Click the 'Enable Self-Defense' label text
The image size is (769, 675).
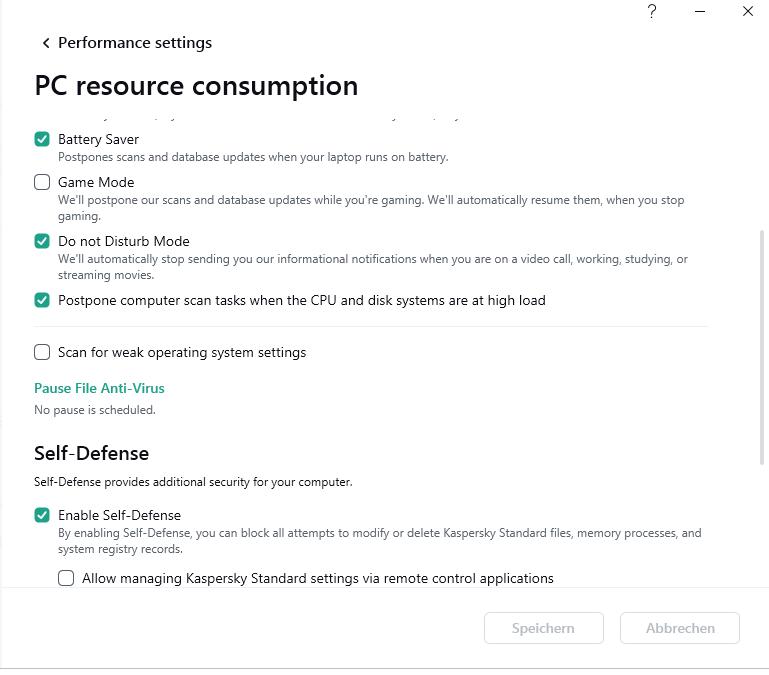pyautogui.click(x=119, y=515)
